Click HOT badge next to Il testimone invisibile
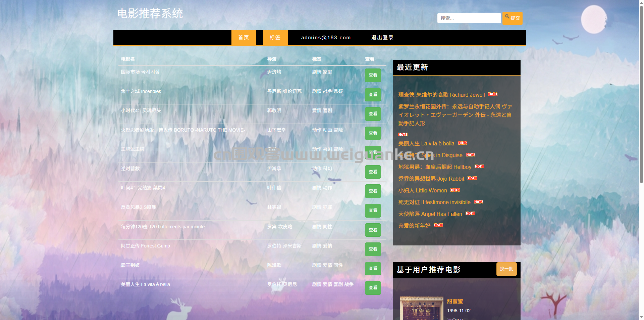The height and width of the screenshot is (320, 644). (x=479, y=202)
